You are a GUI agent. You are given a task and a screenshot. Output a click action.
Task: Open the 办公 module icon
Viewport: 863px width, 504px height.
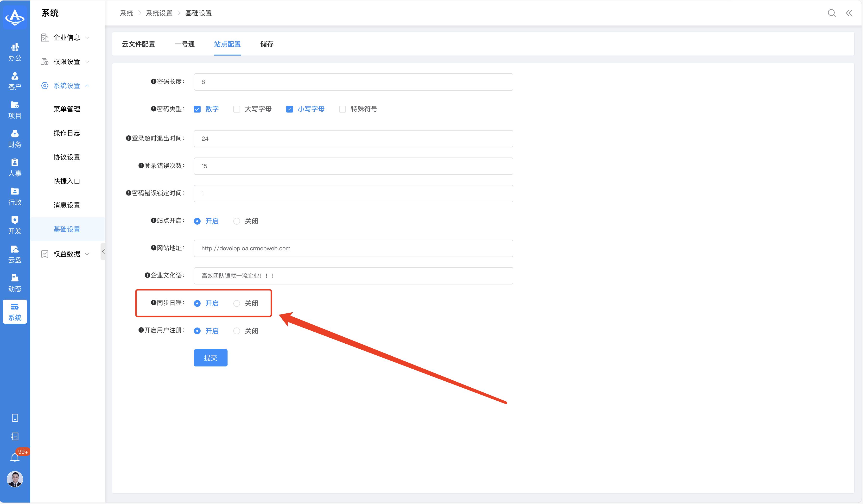15,52
